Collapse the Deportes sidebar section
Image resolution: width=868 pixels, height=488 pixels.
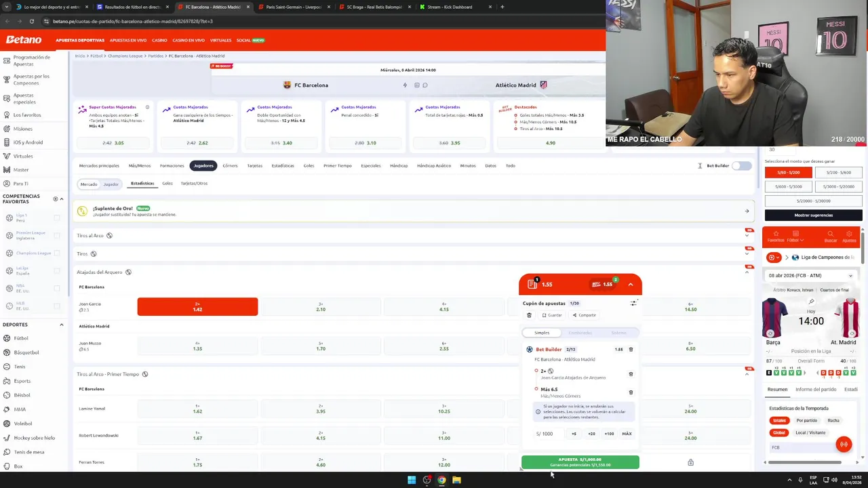pos(62,325)
